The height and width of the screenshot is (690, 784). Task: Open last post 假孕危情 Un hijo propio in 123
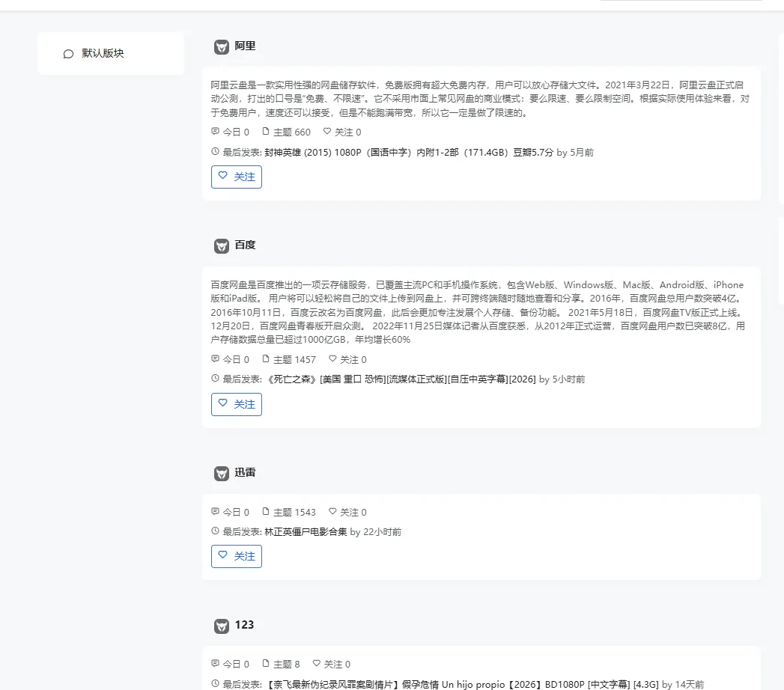pos(461,684)
